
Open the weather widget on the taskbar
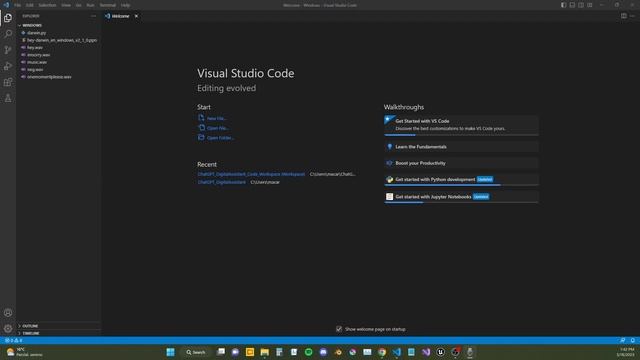coord(24,352)
